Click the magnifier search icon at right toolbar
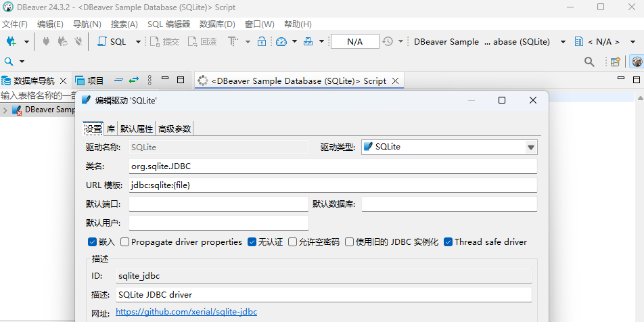 [590, 62]
